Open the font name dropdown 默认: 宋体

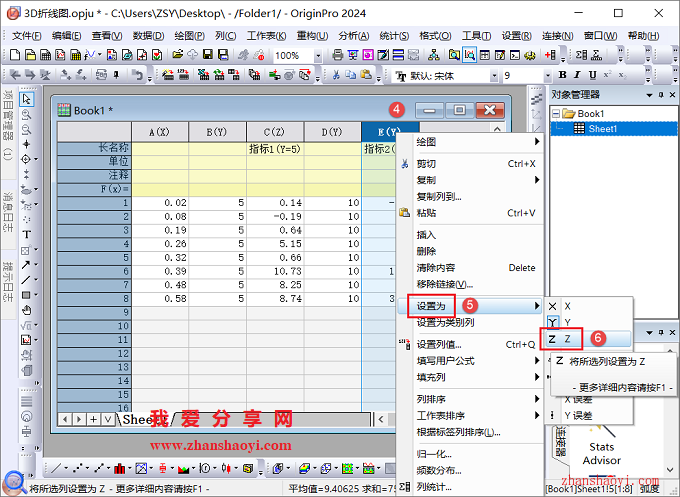(x=494, y=76)
